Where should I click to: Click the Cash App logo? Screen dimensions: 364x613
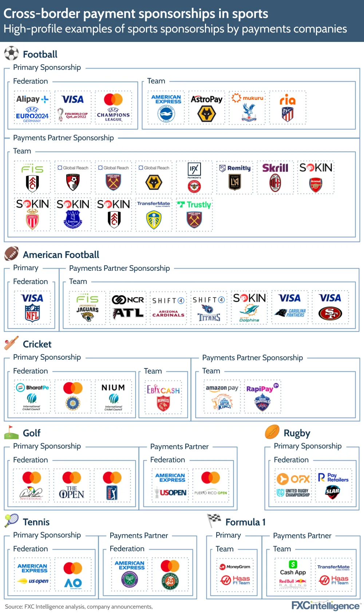[x=293, y=568]
